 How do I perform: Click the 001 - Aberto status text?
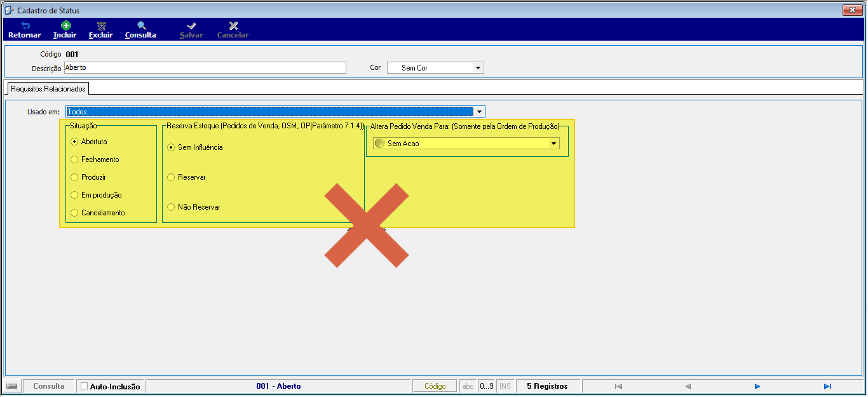(278, 386)
